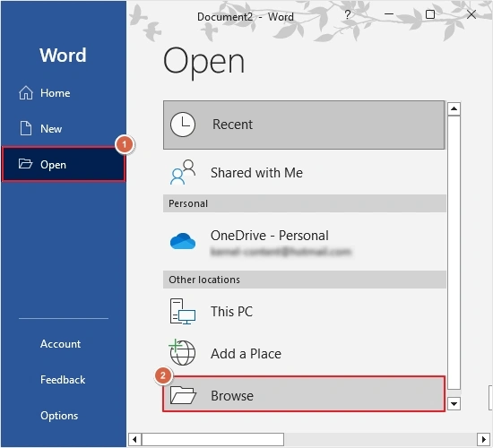Image resolution: width=493 pixels, height=448 pixels.
Task: Open the Feedback page
Action: 63,380
